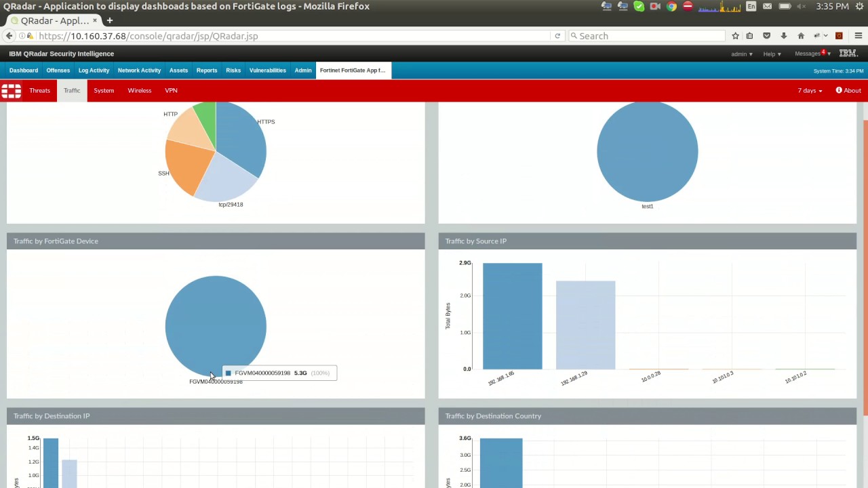Select the 192.168.1.66 source IP bar
The width and height of the screenshot is (868, 488).
[x=512, y=317]
